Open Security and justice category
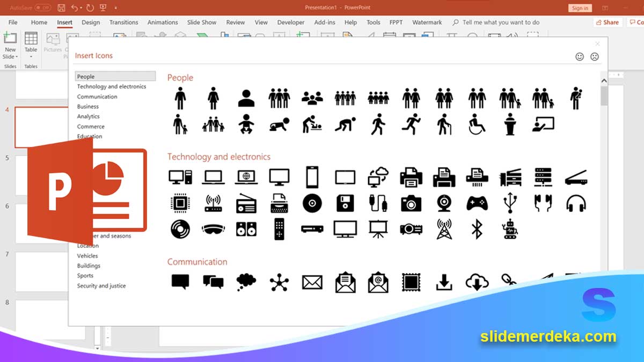644x362 pixels. pyautogui.click(x=101, y=286)
